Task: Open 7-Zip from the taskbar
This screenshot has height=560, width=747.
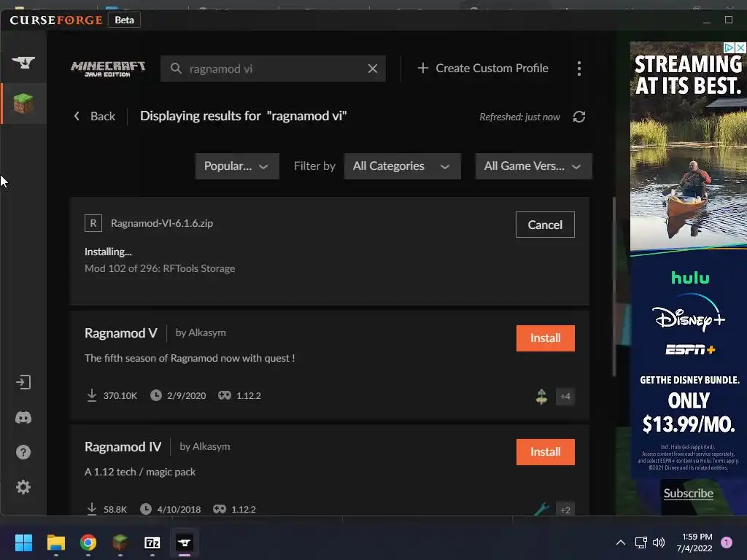Action: 152,542
